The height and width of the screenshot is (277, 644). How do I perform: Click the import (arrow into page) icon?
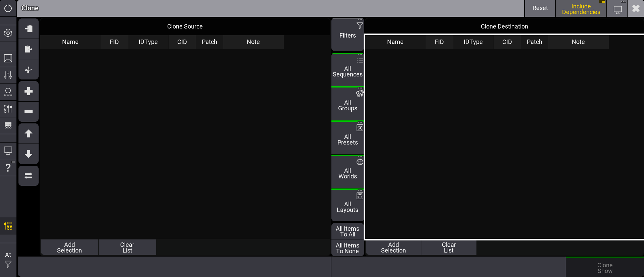pos(29,29)
